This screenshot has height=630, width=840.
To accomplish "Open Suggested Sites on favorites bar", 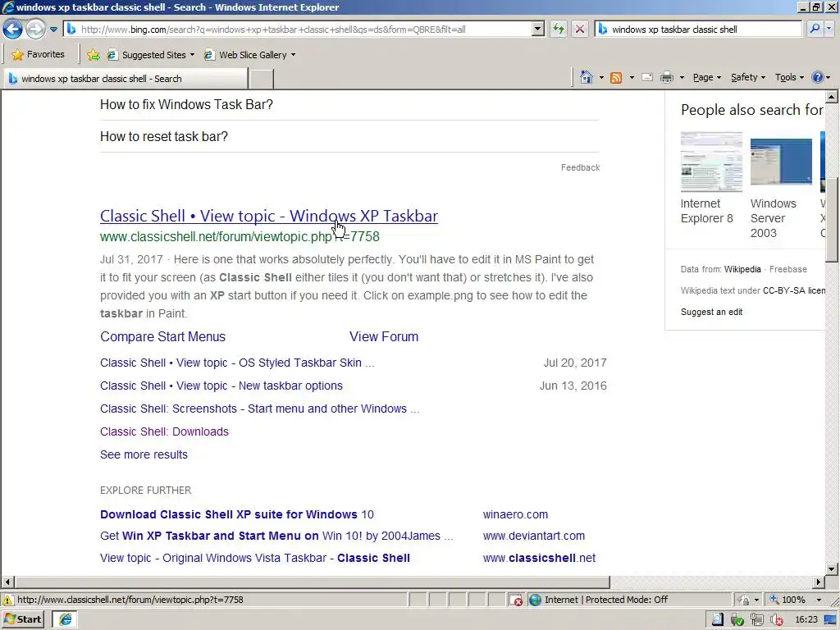I will (151, 55).
